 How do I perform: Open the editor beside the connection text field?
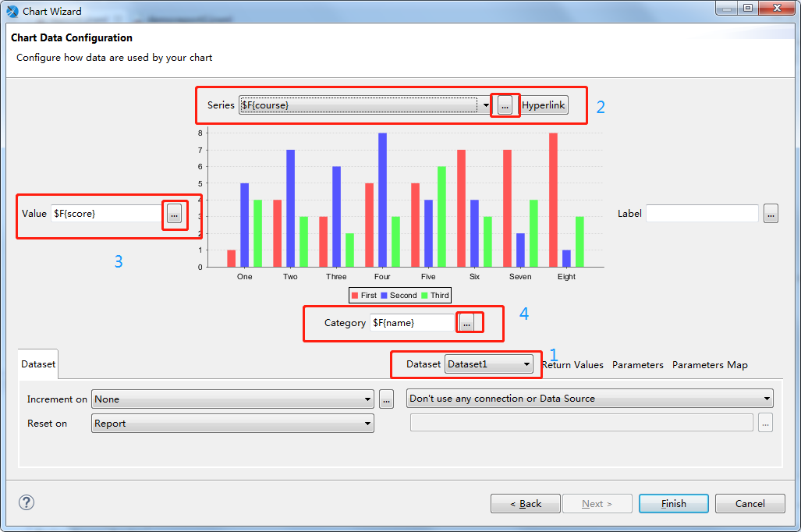(765, 422)
